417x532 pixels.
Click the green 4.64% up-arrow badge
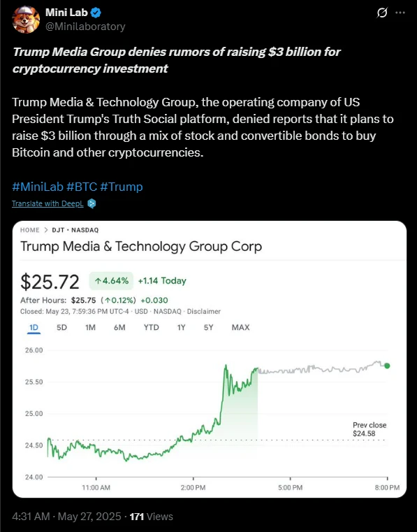point(111,281)
